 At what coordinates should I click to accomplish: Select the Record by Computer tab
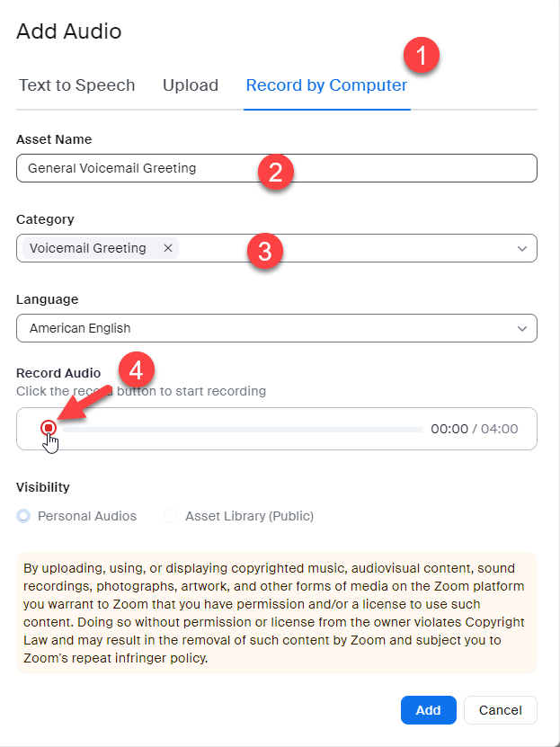click(x=326, y=86)
